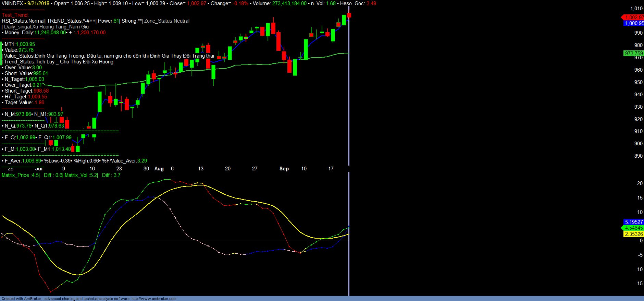This screenshot has width=644, height=301.
Task: Click the VNINDEX ticker symbol in header
Action: (x=12, y=3)
